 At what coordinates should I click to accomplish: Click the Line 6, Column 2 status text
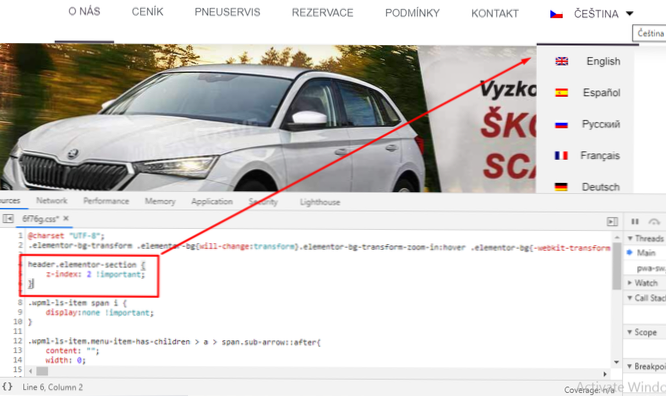[x=52, y=387]
